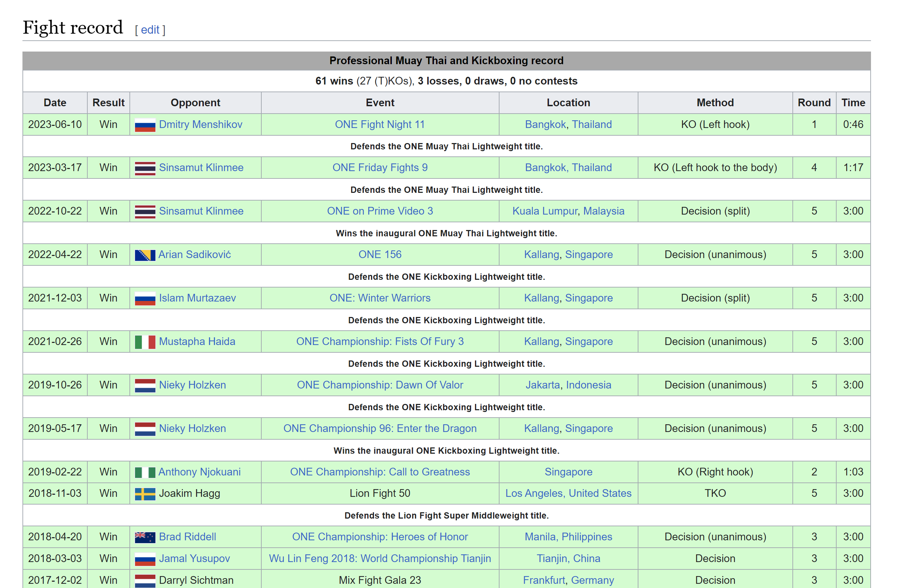
Task: Open ONE Championship: Heroes of Honor
Action: point(380,537)
